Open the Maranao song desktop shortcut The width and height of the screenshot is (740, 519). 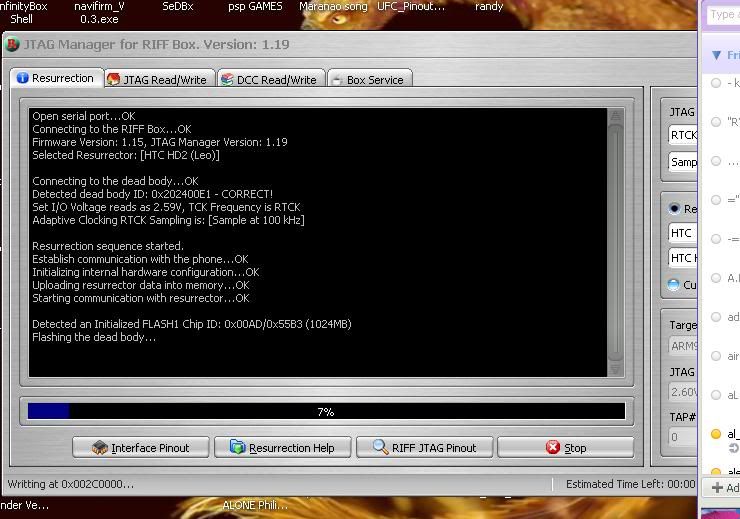[333, 7]
